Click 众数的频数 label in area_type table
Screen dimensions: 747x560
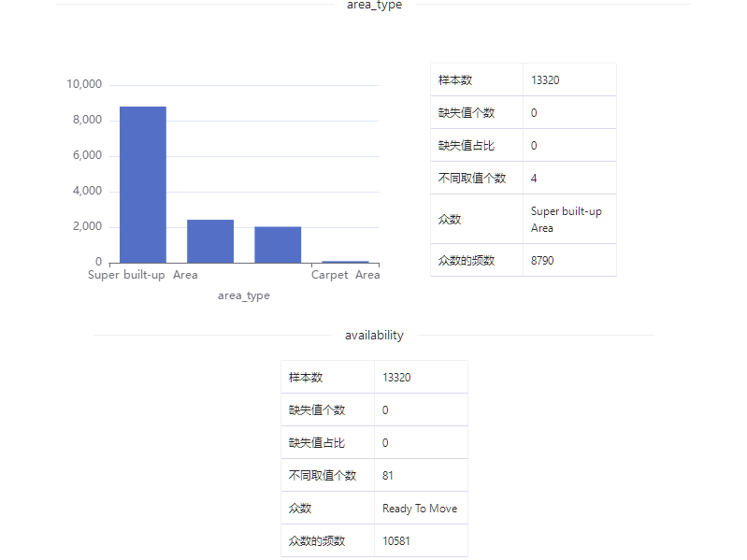coord(467,261)
